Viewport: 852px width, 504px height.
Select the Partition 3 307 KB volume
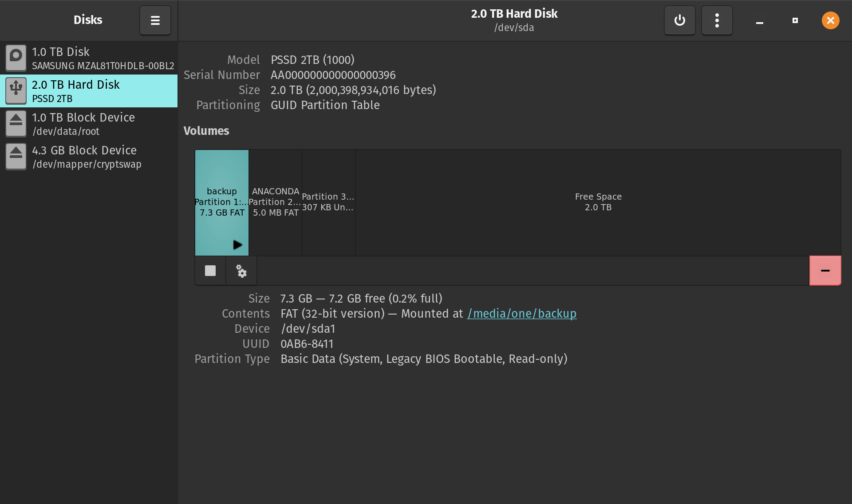pyautogui.click(x=328, y=202)
